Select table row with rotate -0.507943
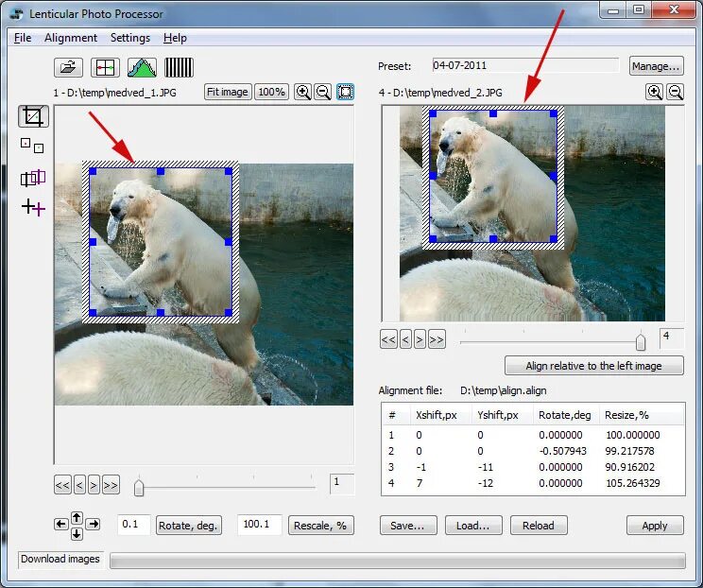The height and width of the screenshot is (588, 703). (x=533, y=451)
